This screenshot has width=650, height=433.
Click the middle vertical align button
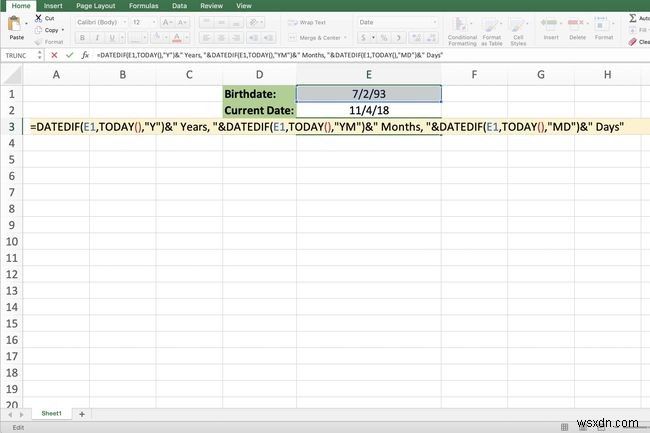point(221,22)
